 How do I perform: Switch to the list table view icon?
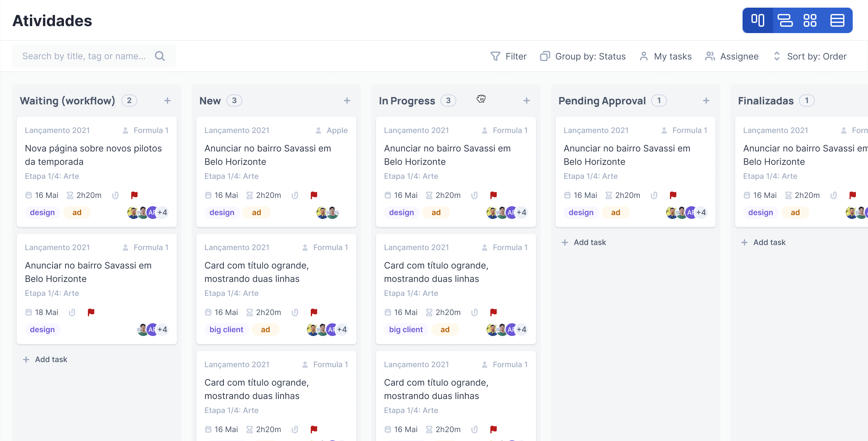[837, 21]
